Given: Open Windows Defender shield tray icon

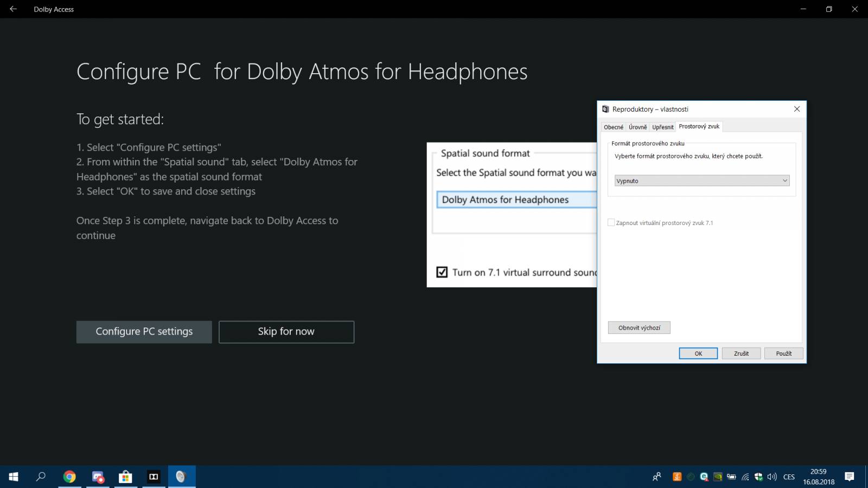Looking at the screenshot, I should point(758,477).
